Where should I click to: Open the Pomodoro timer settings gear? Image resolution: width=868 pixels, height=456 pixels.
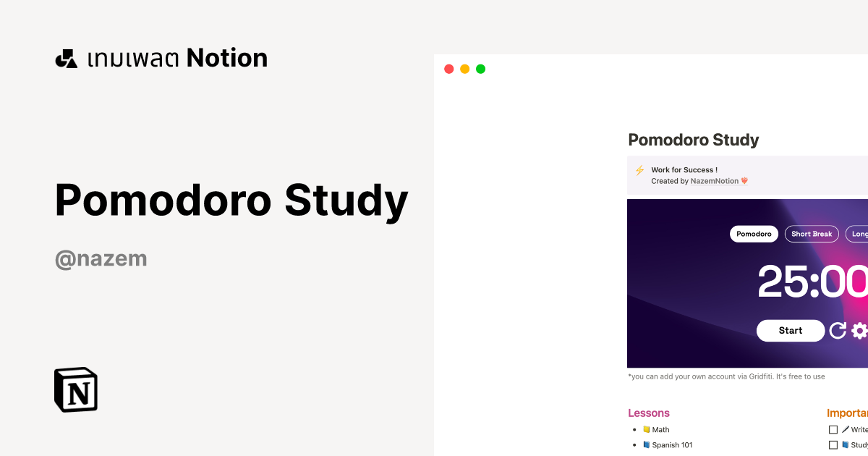[x=859, y=330]
